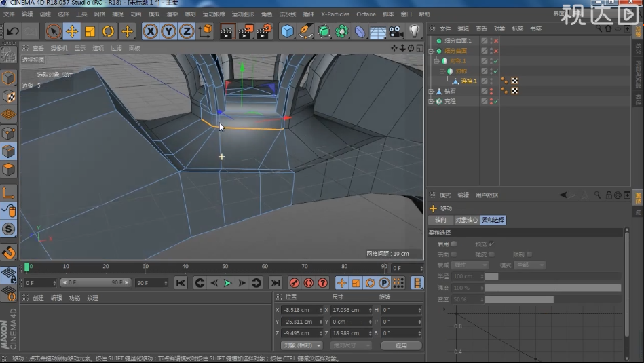Click the blue Cube primitive icon
Screen dimensions: 644x363
[x=288, y=31]
